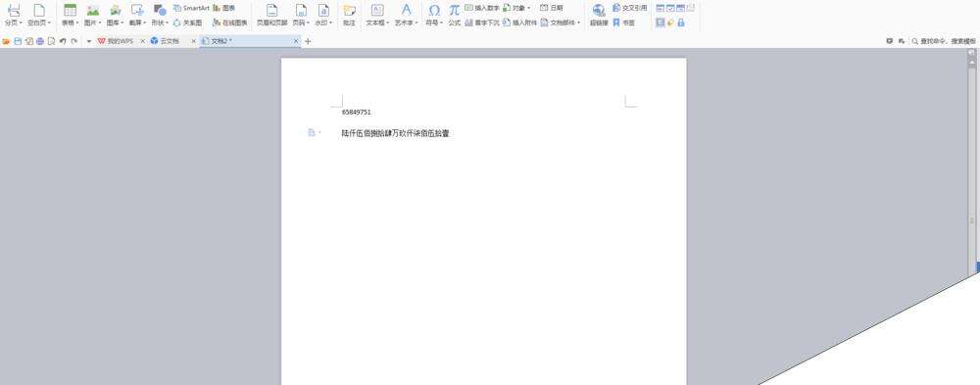
Task: Close the 文档2 tab
Action: point(296,41)
